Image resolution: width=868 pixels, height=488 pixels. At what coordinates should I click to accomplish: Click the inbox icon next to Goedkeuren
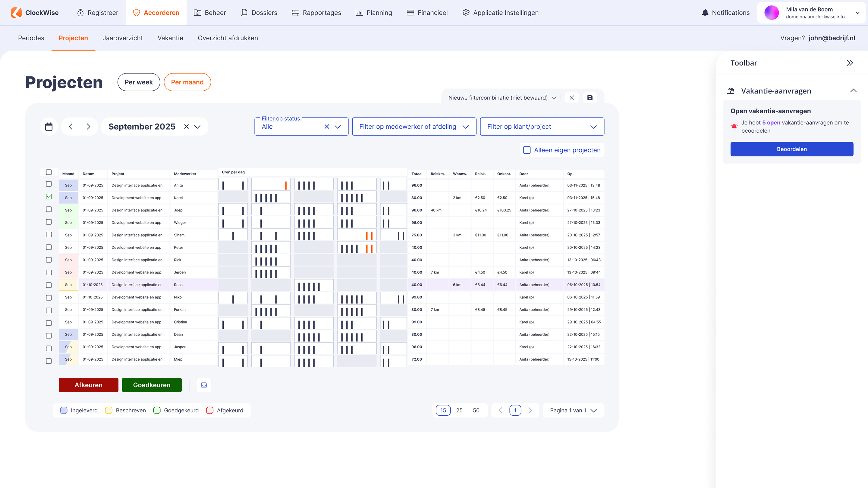[204, 385]
